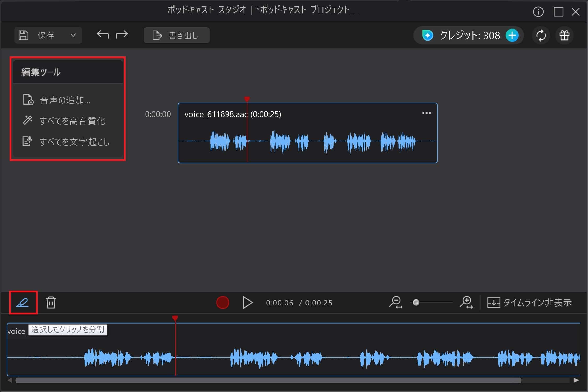Adjust the timeline zoom slider

coord(416,303)
